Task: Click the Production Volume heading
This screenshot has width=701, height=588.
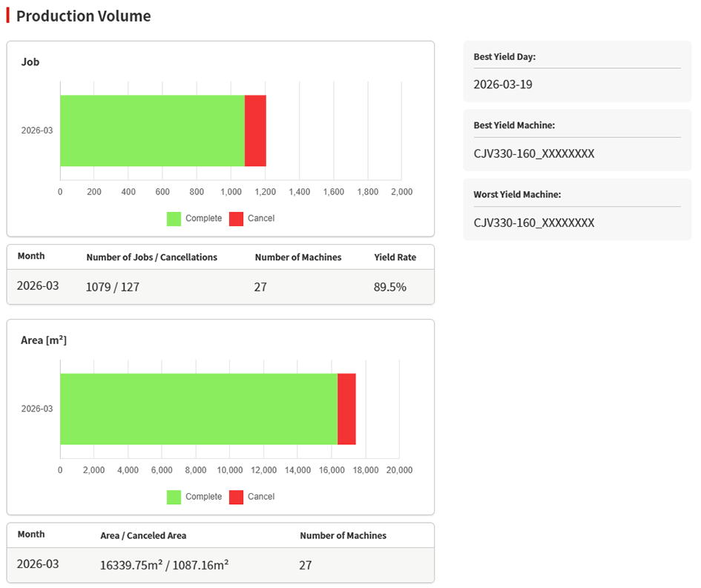Action: pyautogui.click(x=84, y=16)
